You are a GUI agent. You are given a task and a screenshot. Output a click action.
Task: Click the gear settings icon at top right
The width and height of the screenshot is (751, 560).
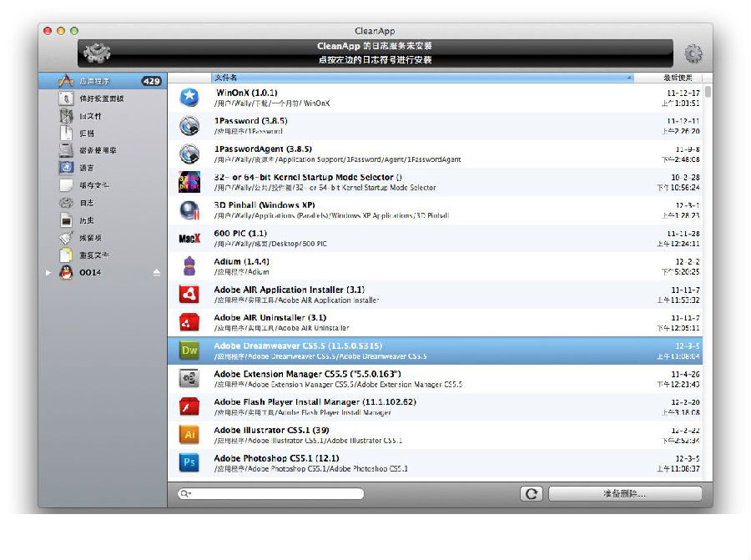693,54
